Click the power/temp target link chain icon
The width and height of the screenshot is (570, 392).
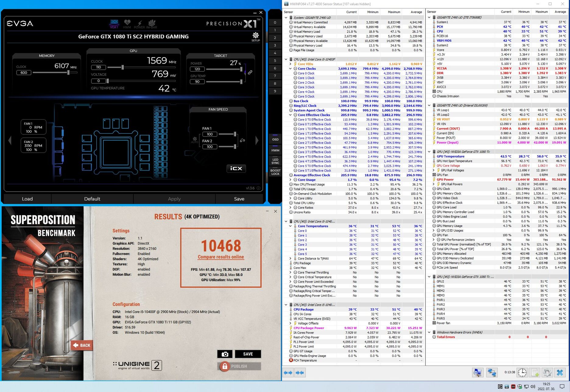pos(250,72)
